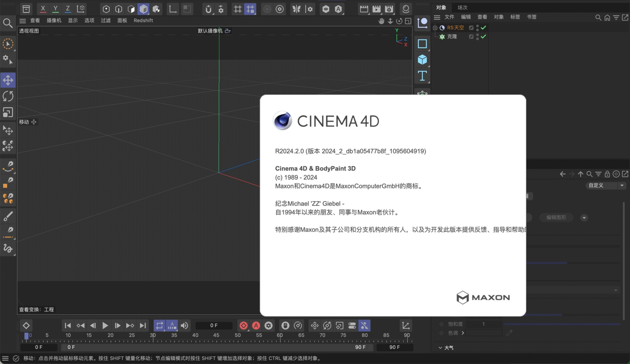
Task: Select the Rotate tool in toolbar
Action: 8,96
